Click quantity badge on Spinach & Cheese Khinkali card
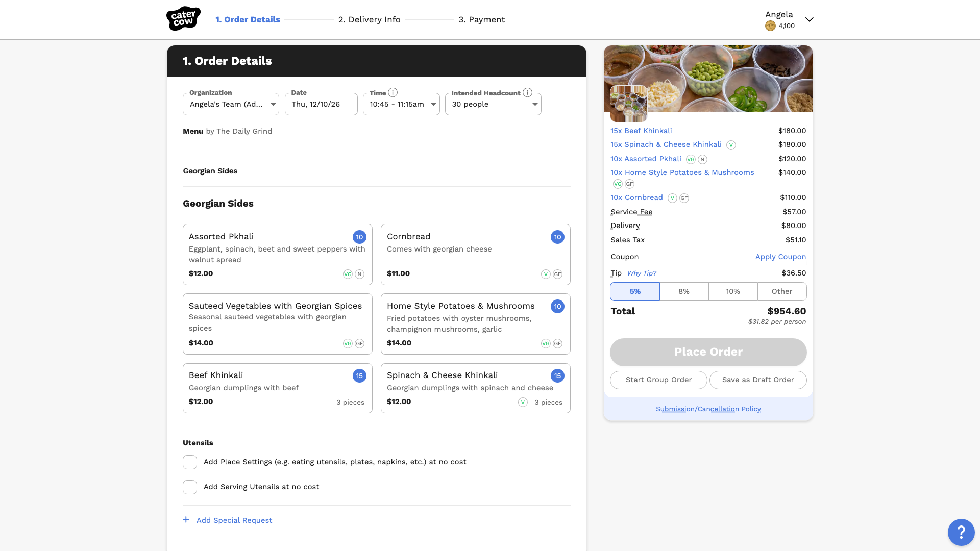The height and width of the screenshot is (551, 980). click(x=557, y=375)
